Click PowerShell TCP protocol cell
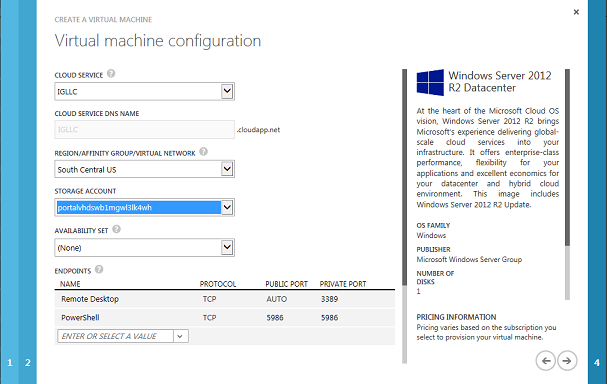 (209, 317)
